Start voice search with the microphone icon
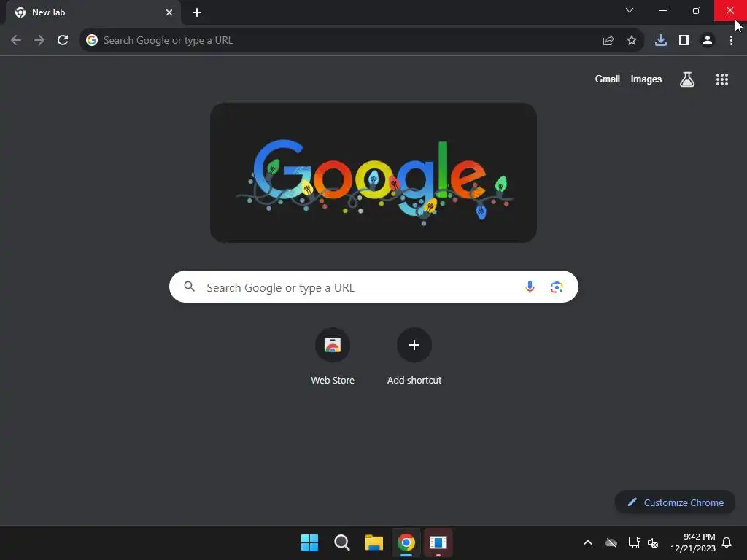 tap(530, 287)
